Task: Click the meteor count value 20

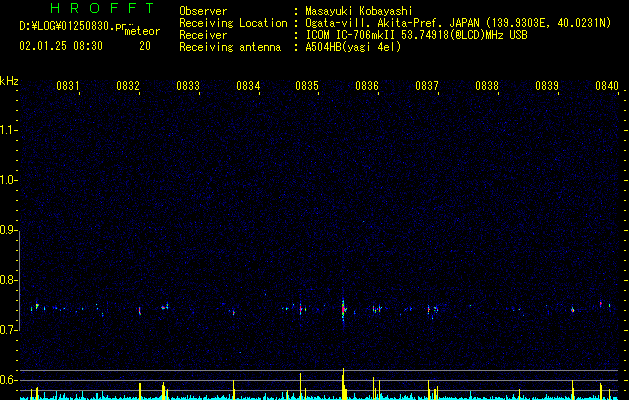Action: tap(145, 46)
